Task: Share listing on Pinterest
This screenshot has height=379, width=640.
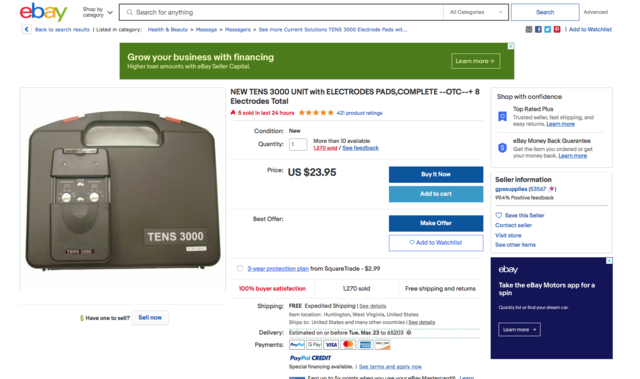Action: 557,29
